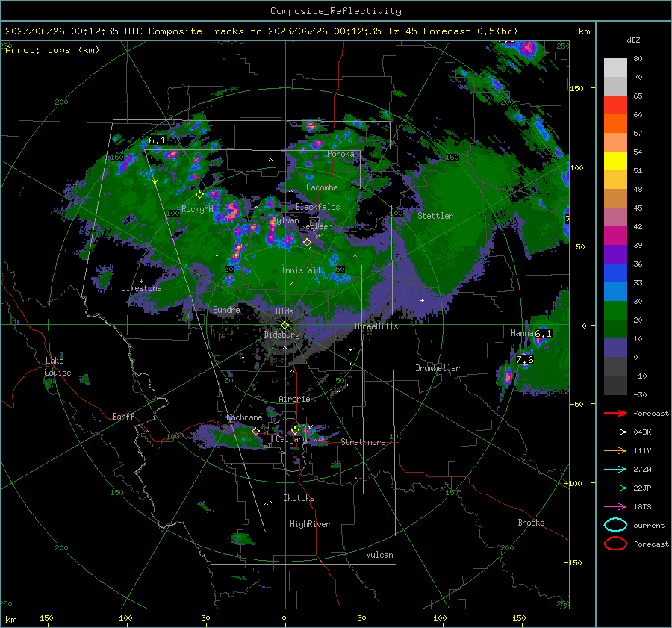Click the 'Tz 45 Forecast 0.5(hr)' text
The width and height of the screenshot is (672, 628).
[452, 31]
